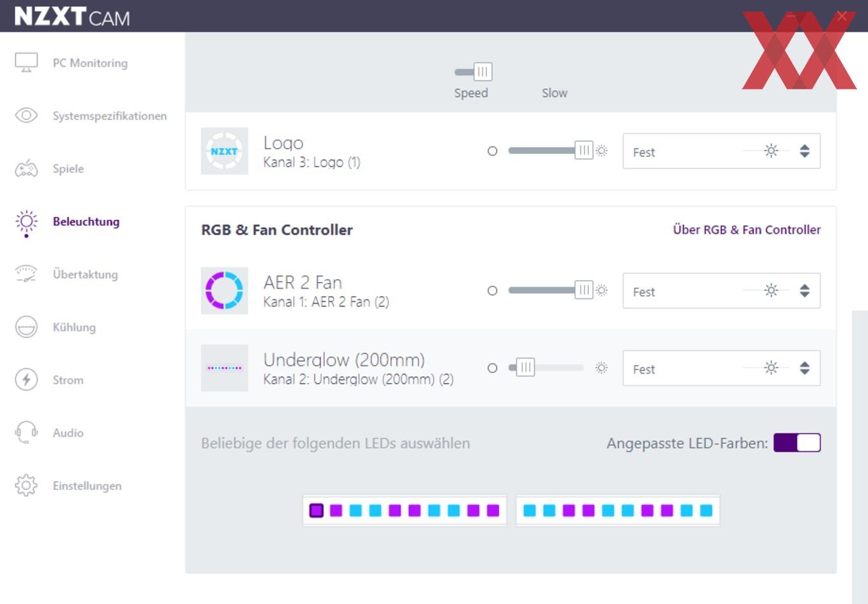
Task: Switch to Übertaktung page
Action: 85,274
